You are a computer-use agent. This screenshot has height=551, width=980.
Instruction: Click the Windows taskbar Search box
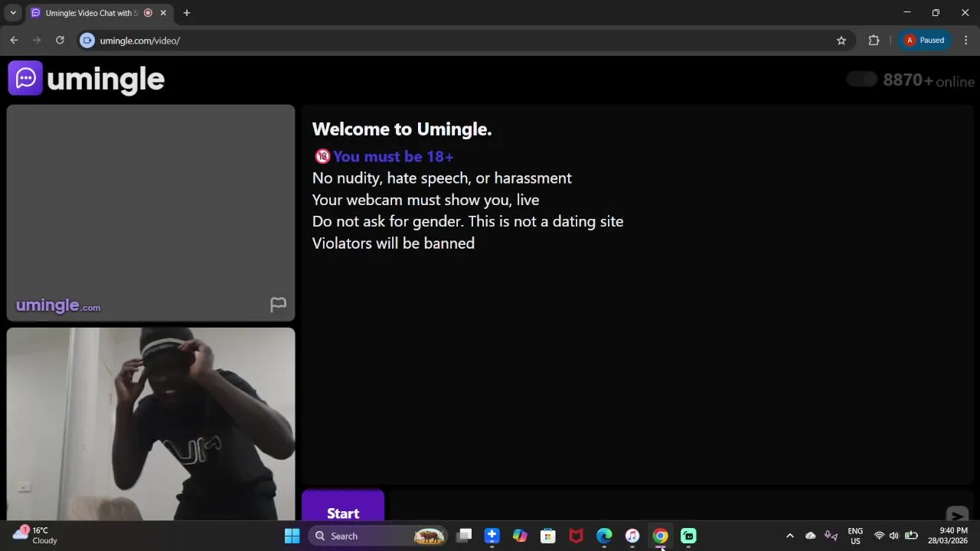pos(378,536)
